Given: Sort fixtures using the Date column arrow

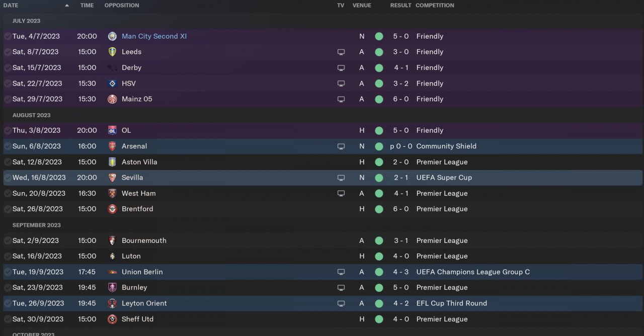Looking at the screenshot, I should point(67,6).
